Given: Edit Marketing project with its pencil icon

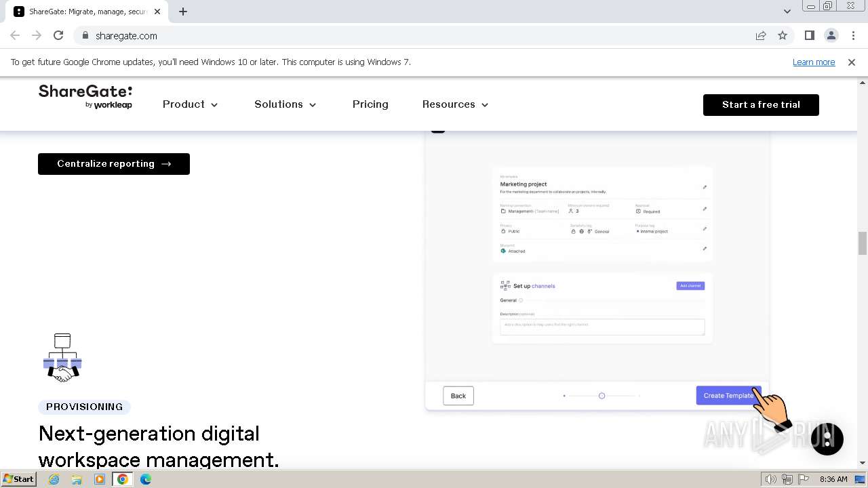Looking at the screenshot, I should tap(705, 188).
